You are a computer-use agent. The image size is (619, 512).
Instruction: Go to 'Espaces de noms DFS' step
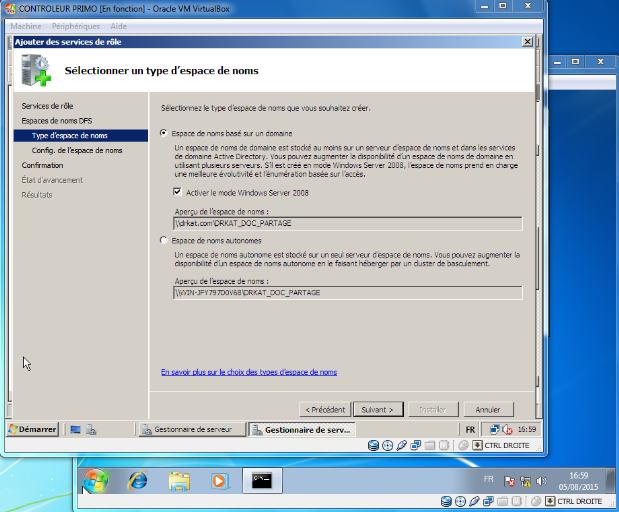tap(57, 121)
